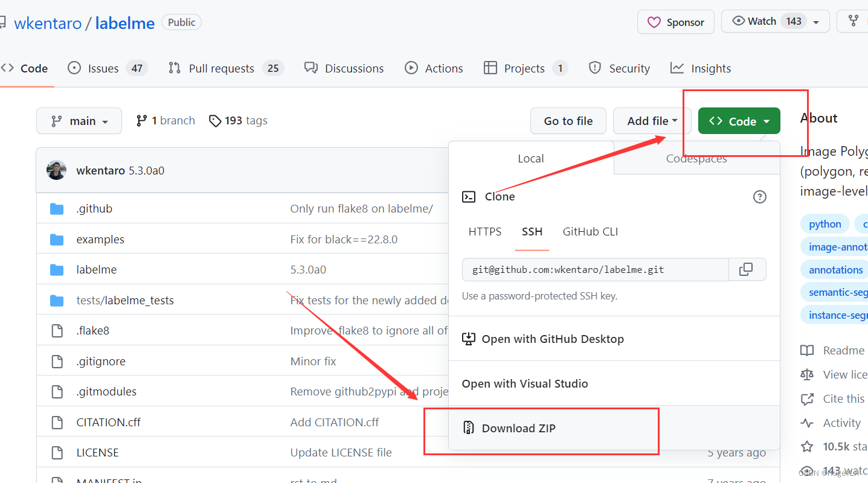The width and height of the screenshot is (868, 483).
Task: Click the Watch eye icon
Action: (x=739, y=21)
